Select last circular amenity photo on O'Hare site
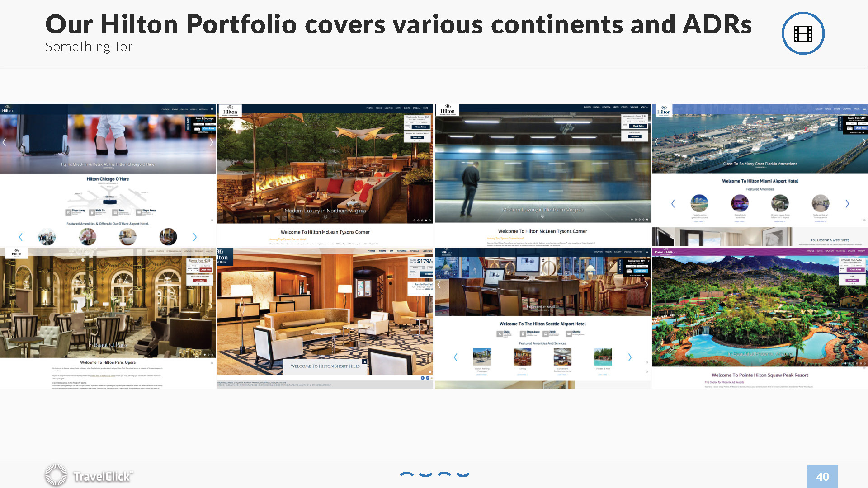This screenshot has height=488, width=868. pos(168,237)
